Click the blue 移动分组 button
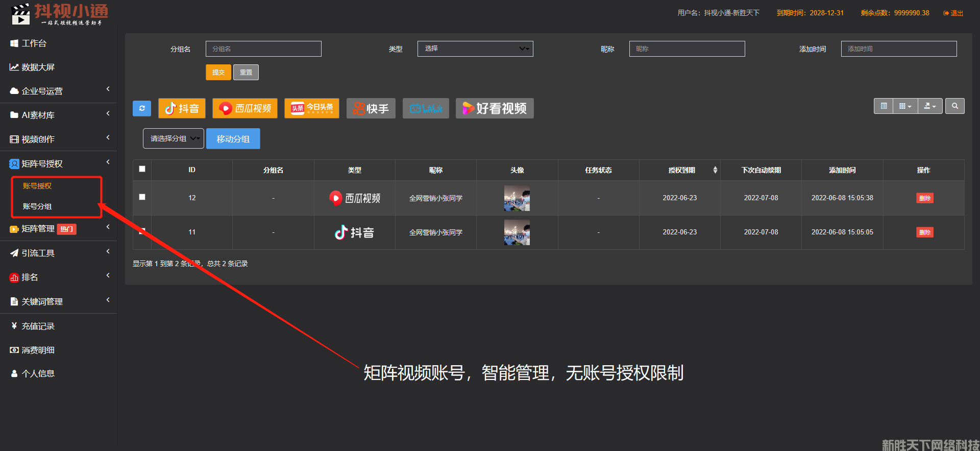The height and width of the screenshot is (451, 980). click(x=233, y=139)
